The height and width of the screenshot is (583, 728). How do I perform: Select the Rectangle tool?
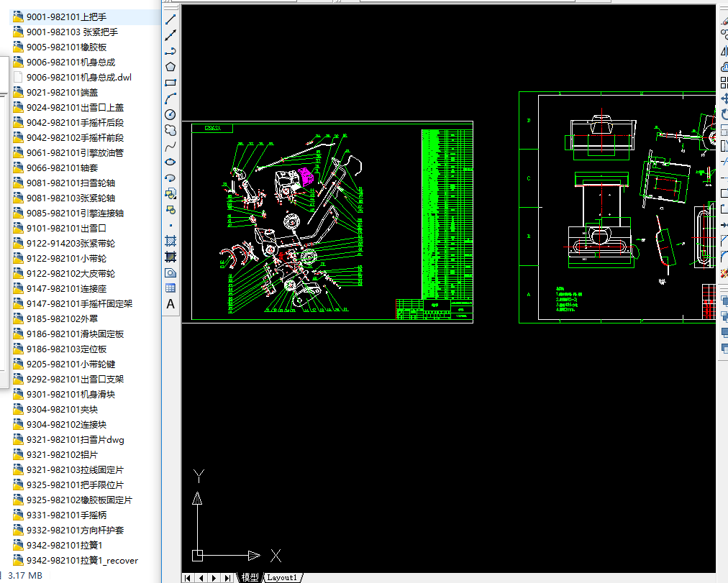tap(170, 83)
